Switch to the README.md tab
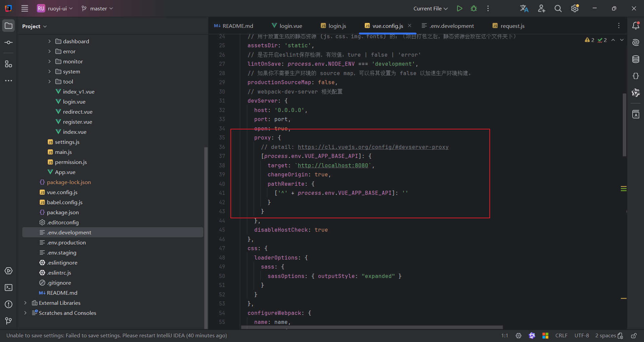644x342 pixels. pos(233,26)
